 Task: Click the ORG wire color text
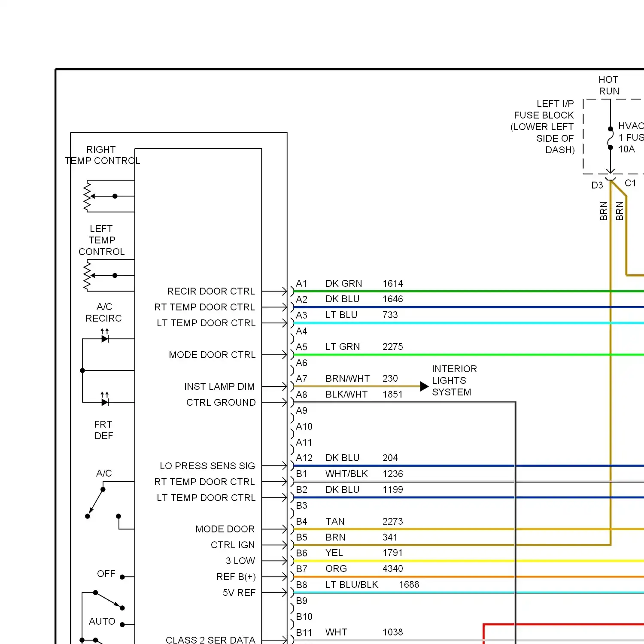[x=336, y=568]
